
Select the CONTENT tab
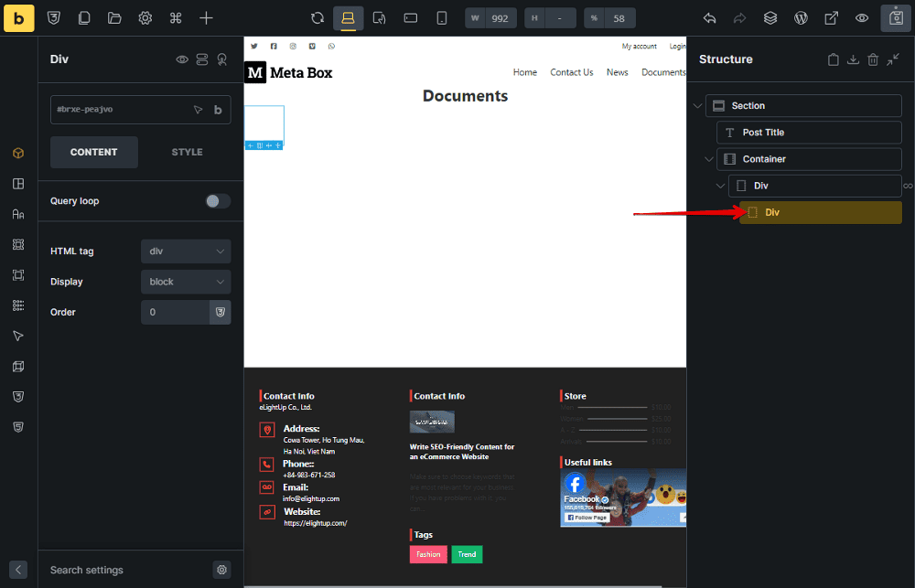click(93, 152)
